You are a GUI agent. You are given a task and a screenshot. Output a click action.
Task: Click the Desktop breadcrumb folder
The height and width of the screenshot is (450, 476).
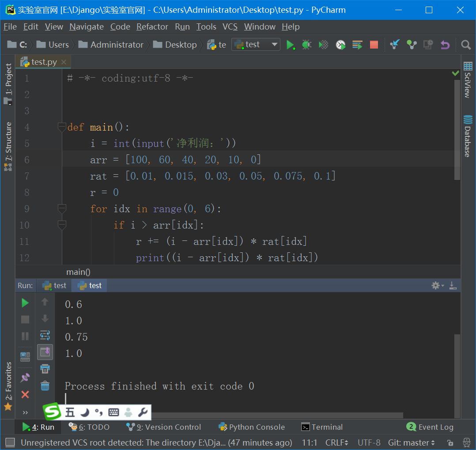click(x=175, y=45)
